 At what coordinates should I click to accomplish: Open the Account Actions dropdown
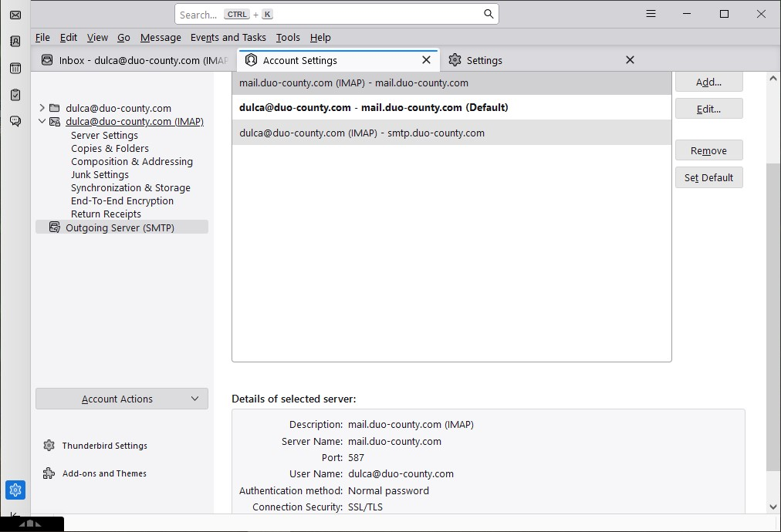122,399
